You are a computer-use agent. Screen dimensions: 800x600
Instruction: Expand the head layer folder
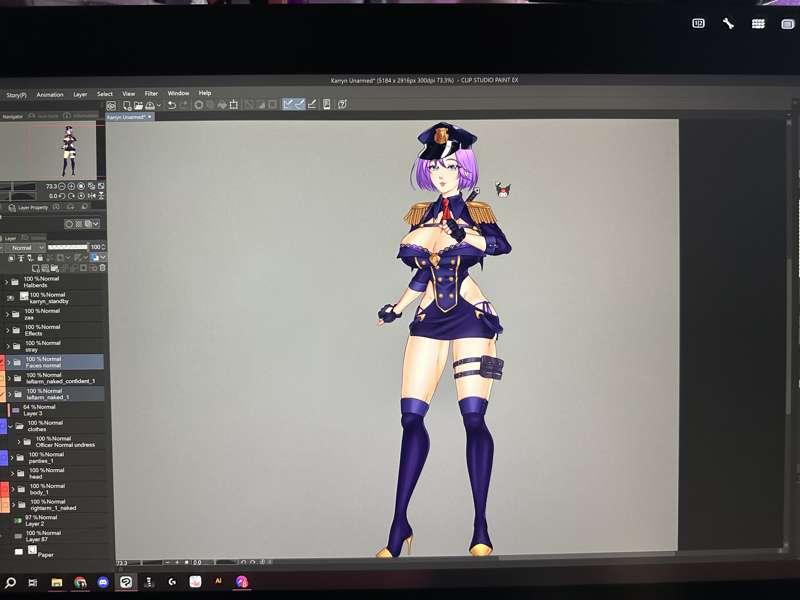click(13, 473)
